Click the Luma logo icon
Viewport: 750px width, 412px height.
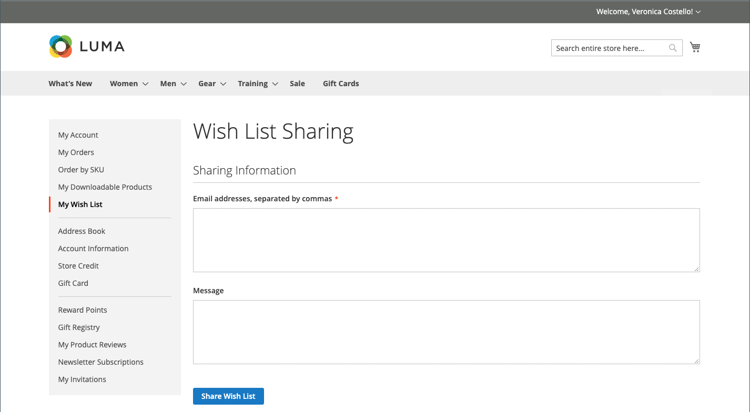coord(61,46)
